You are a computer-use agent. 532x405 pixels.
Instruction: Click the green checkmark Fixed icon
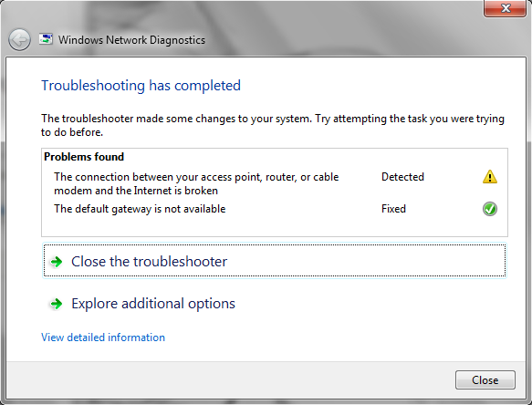point(490,209)
